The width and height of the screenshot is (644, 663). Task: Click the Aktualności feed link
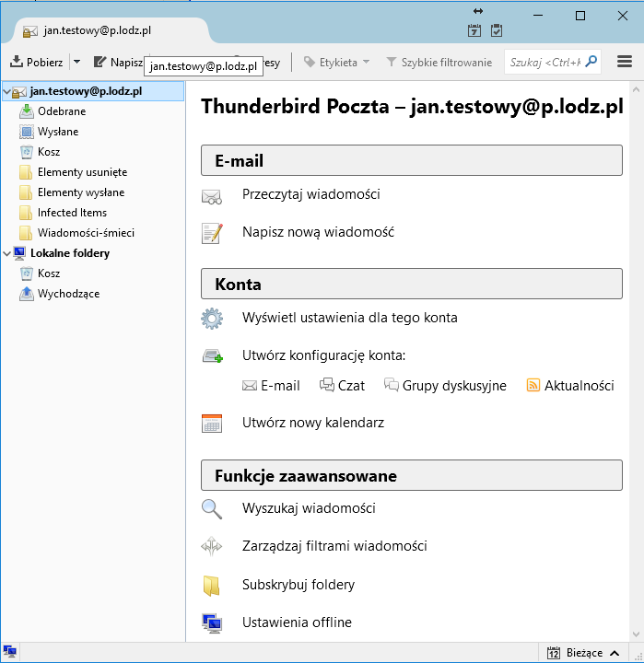click(579, 386)
